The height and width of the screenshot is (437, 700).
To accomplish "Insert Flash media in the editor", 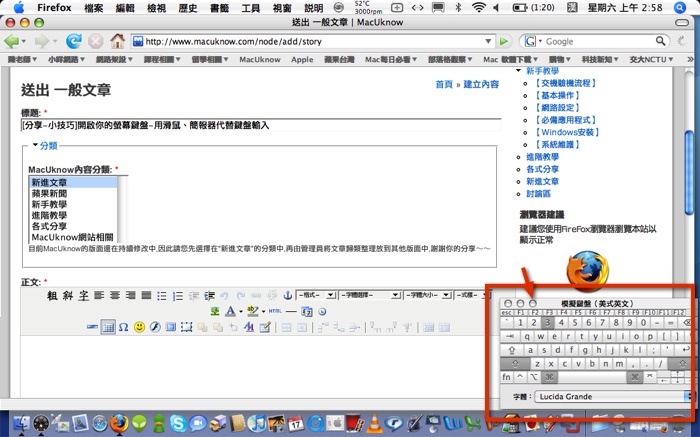I will click(155, 327).
